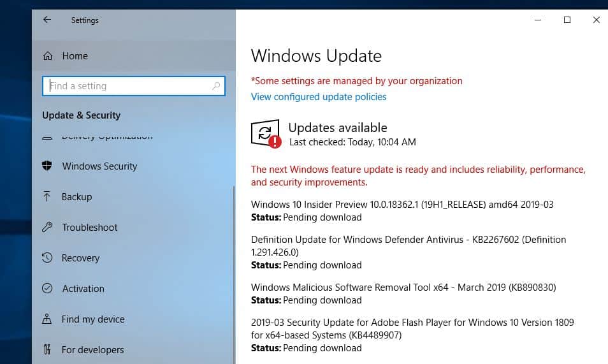
Task: Click the For developers tools icon
Action: (x=47, y=349)
